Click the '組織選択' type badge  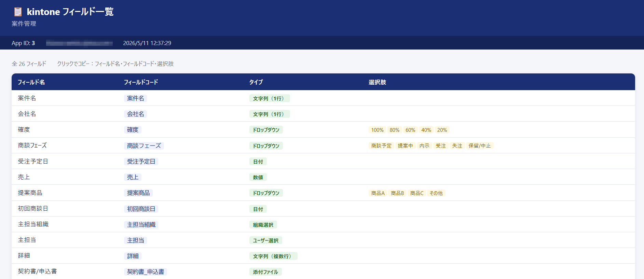pos(263,225)
